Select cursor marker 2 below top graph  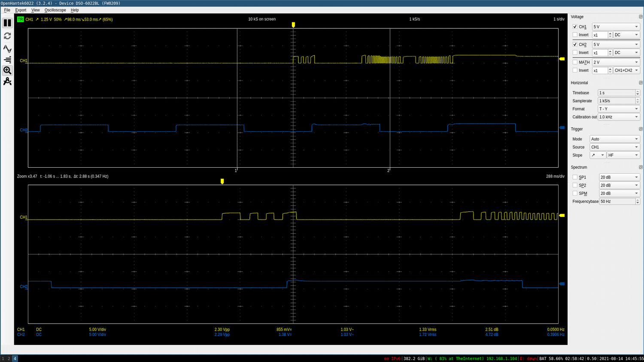(389, 170)
